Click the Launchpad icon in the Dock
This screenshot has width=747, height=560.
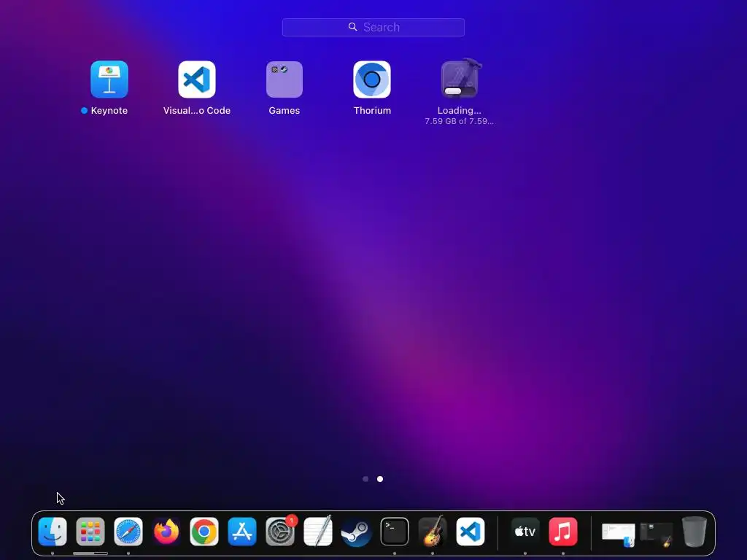[x=90, y=532]
